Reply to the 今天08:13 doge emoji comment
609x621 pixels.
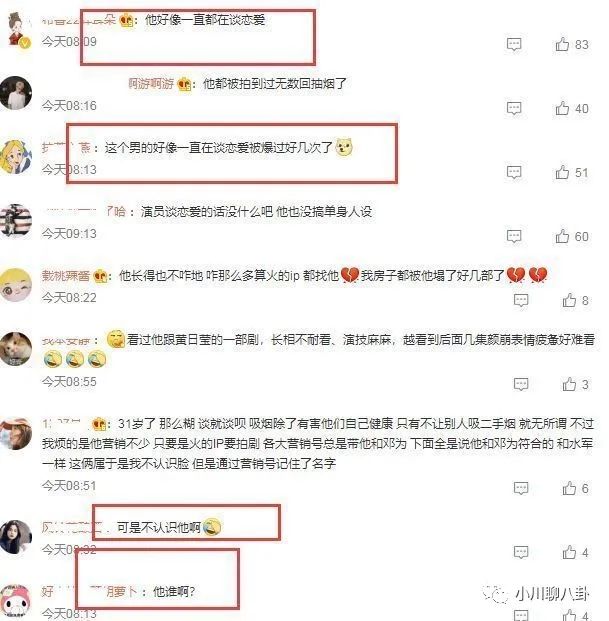click(514, 172)
